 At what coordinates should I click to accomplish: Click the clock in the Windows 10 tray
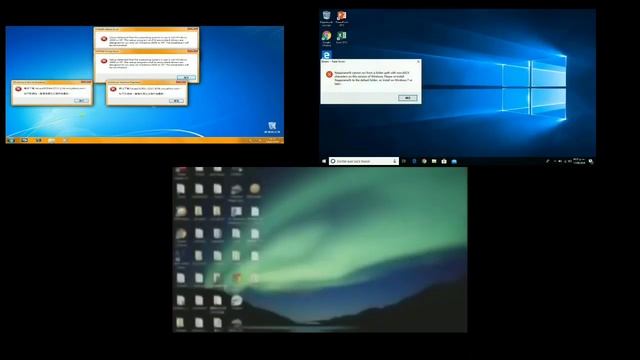[x=579, y=161]
